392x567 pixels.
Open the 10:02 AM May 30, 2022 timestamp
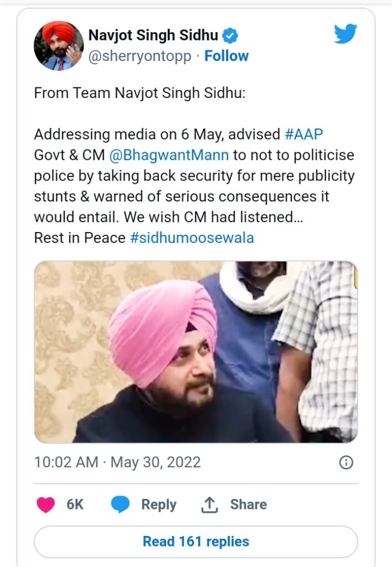click(x=117, y=462)
